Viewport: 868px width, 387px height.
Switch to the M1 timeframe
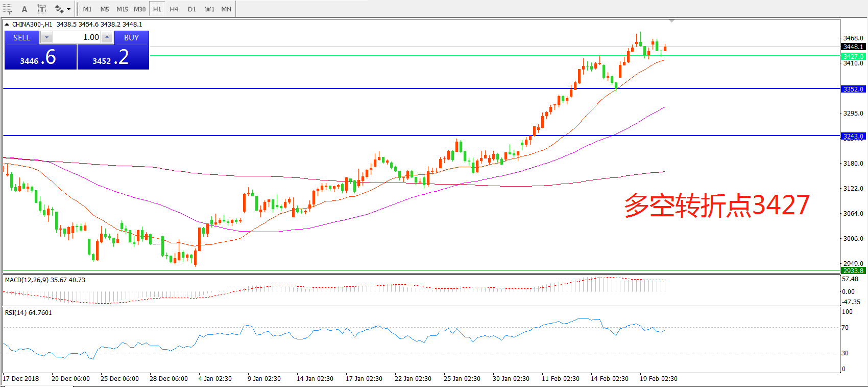87,9
